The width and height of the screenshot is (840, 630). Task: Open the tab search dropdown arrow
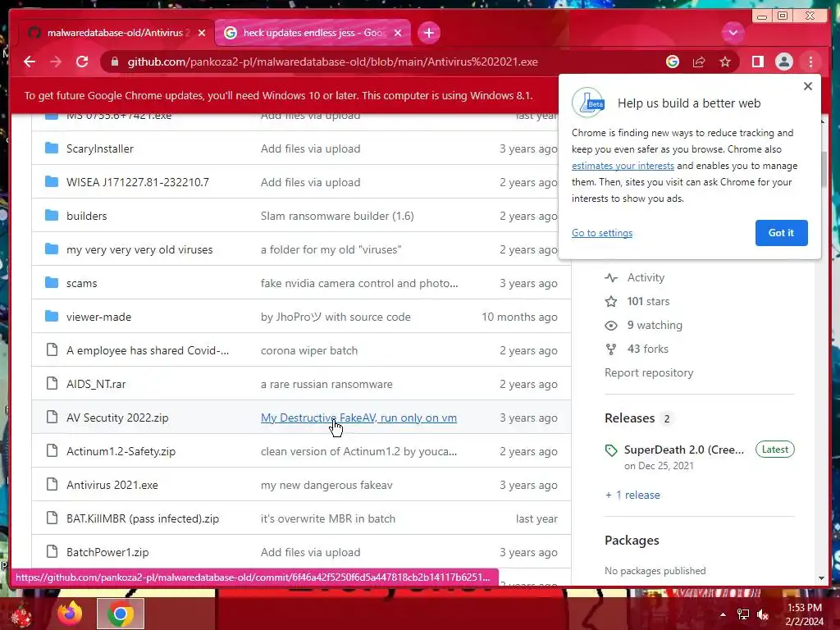[x=733, y=33]
